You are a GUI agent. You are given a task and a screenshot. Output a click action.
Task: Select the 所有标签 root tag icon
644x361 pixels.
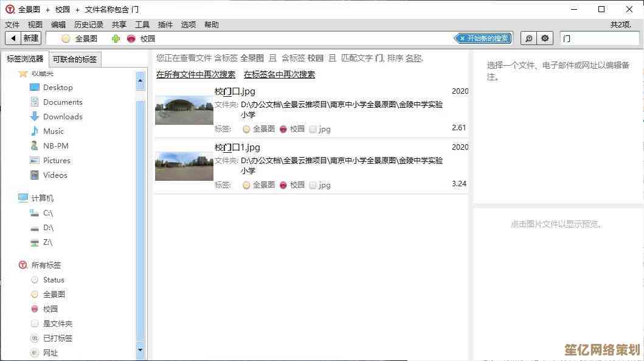click(23, 265)
